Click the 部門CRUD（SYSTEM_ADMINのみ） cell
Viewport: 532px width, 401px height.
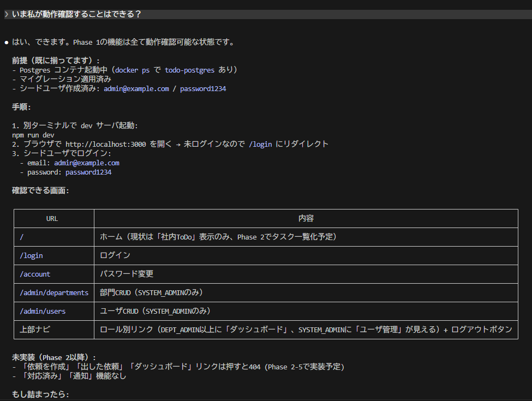(306, 292)
